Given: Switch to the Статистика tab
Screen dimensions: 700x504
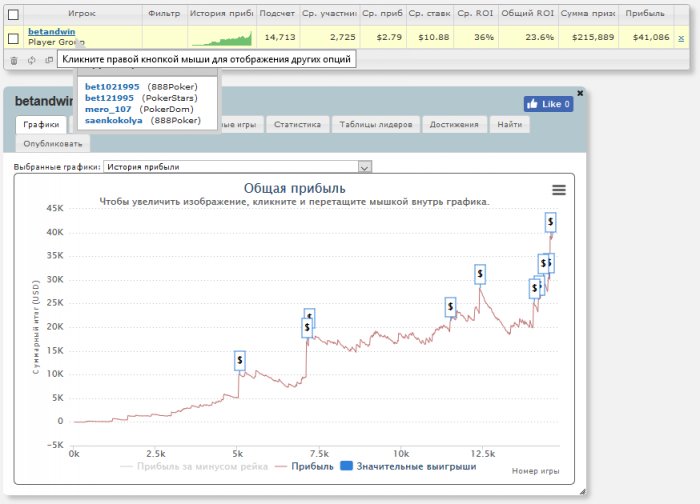Looking at the screenshot, I should coord(297,125).
